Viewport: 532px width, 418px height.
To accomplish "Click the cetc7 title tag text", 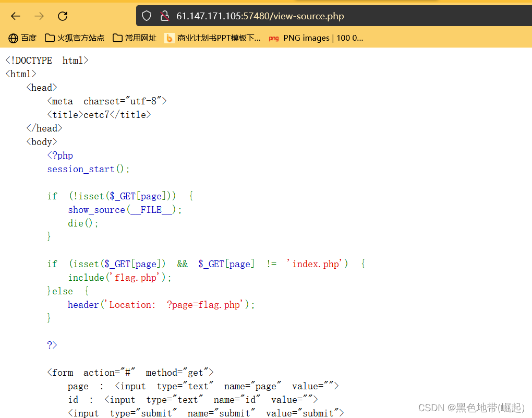I will pyautogui.click(x=99, y=115).
